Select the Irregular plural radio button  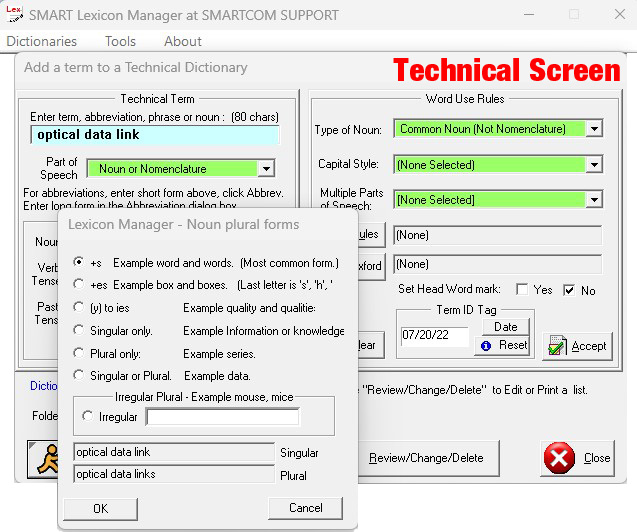[x=87, y=416]
